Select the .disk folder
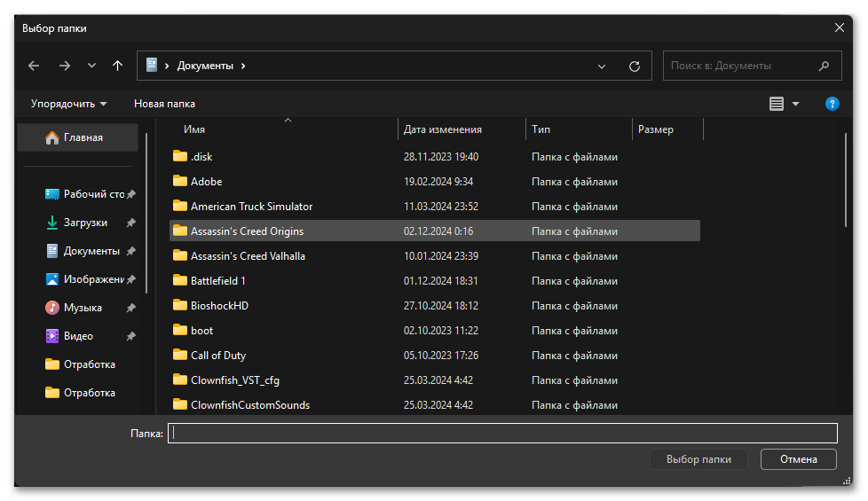Image resolution: width=868 pixels, height=501 pixels. click(435, 156)
